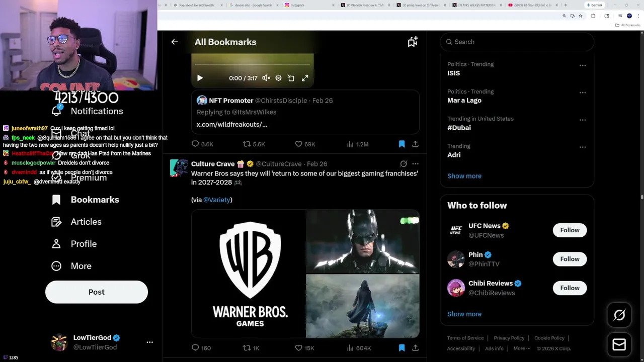
Task: Play the video at 0:00 / 3:17
Action: coord(200,78)
